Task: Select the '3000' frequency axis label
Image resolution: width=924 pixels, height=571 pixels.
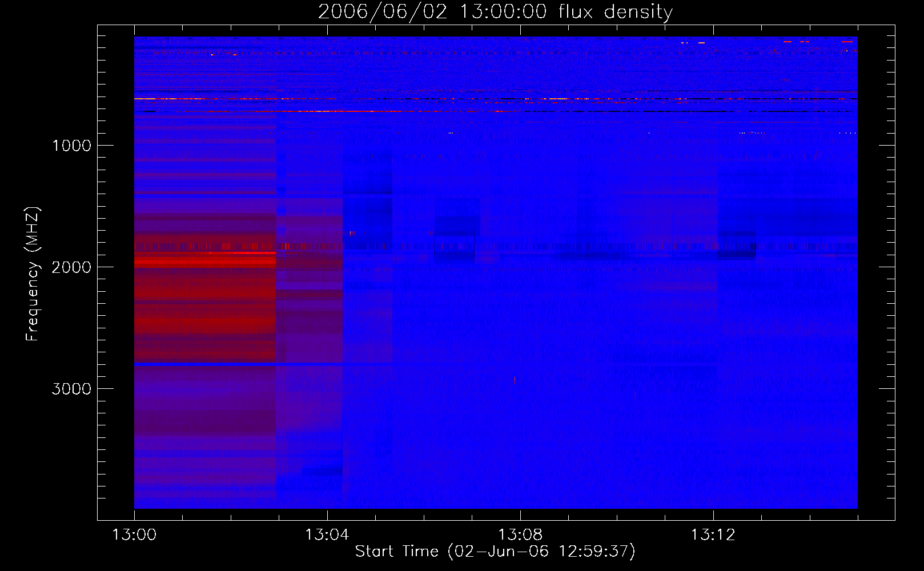Action: pos(71,389)
